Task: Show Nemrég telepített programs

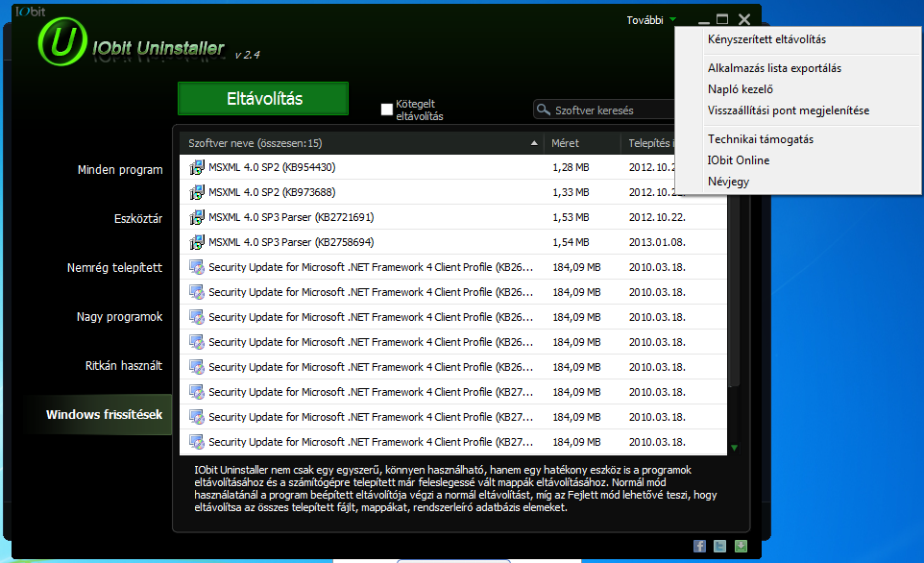Action: tap(115, 268)
